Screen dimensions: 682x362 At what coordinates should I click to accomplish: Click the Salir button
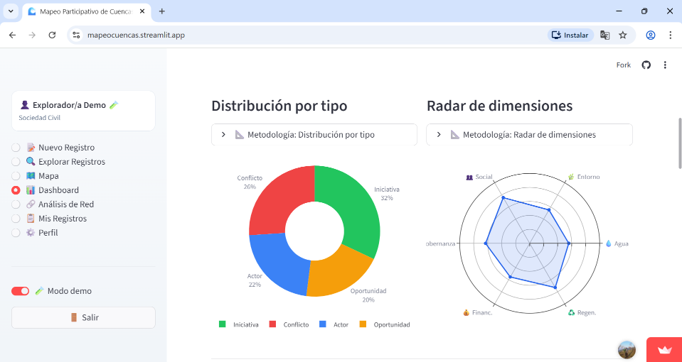point(83,318)
